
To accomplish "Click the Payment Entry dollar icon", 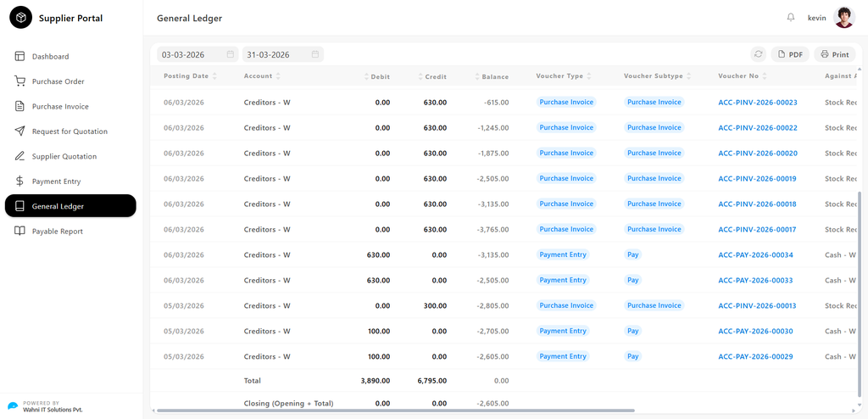I will point(20,182).
